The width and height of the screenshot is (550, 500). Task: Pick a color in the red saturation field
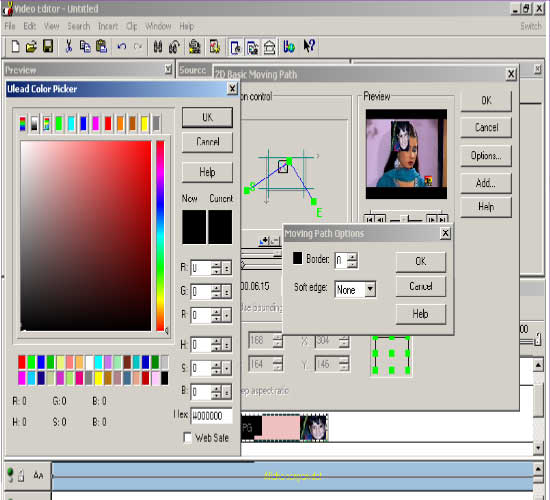point(86,236)
